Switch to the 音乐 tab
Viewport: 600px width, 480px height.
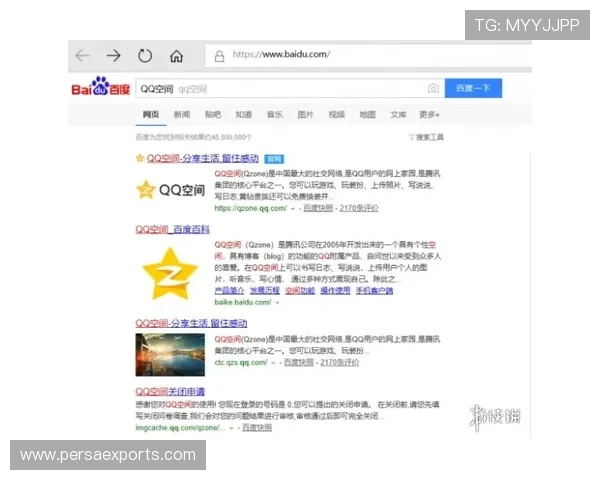tap(275, 114)
